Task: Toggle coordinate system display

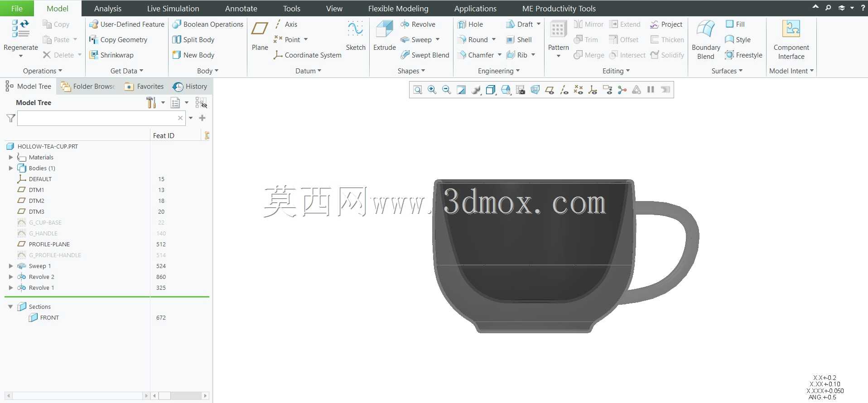Action: point(593,90)
